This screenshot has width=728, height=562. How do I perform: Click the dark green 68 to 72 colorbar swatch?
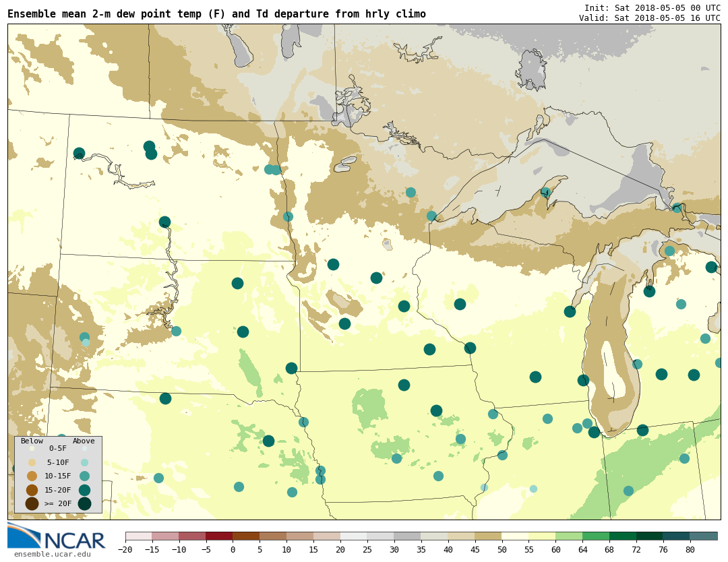(x=623, y=536)
